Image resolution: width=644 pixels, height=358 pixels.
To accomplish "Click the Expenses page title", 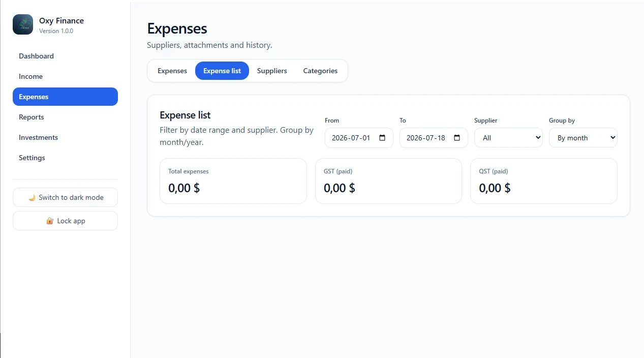I will pos(177,28).
